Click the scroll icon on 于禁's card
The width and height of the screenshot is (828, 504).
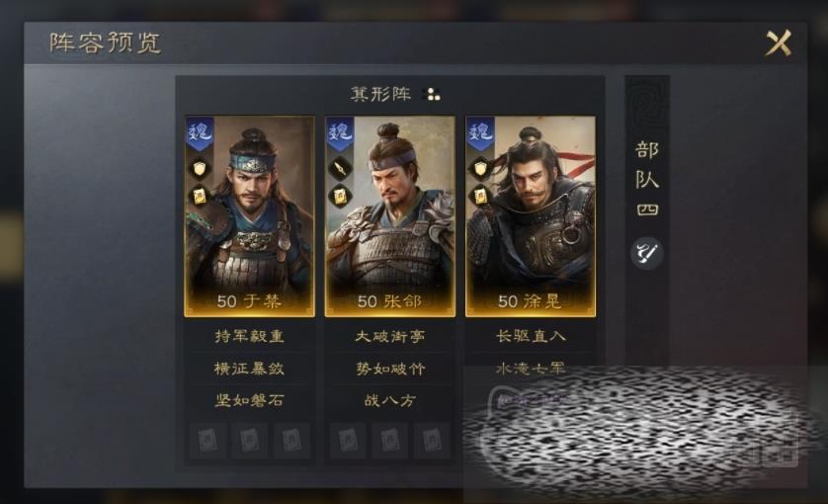click(200, 197)
